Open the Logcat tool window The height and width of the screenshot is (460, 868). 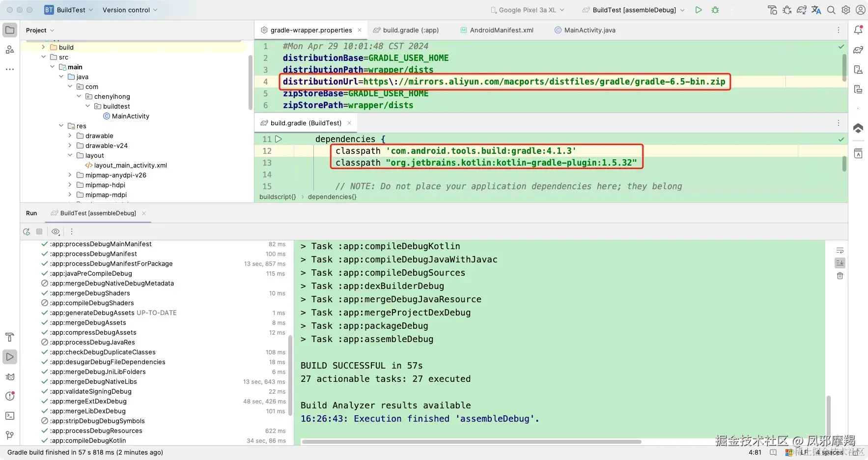tap(10, 376)
